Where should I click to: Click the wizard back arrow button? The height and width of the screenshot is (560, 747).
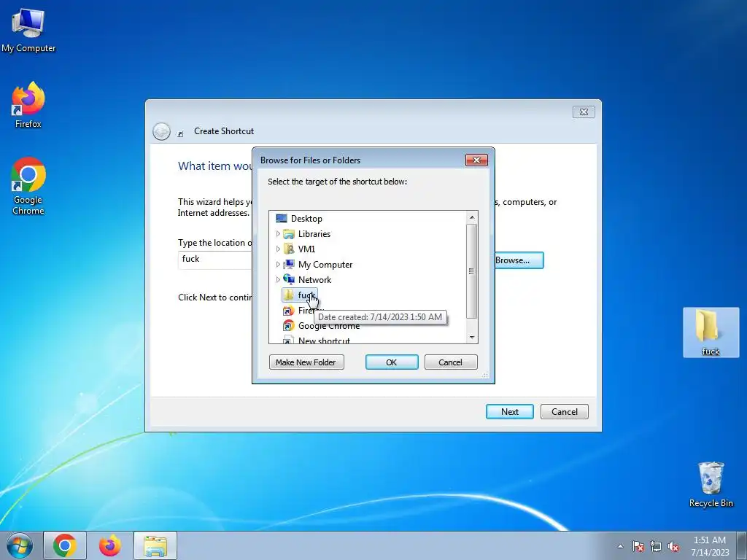click(x=161, y=131)
